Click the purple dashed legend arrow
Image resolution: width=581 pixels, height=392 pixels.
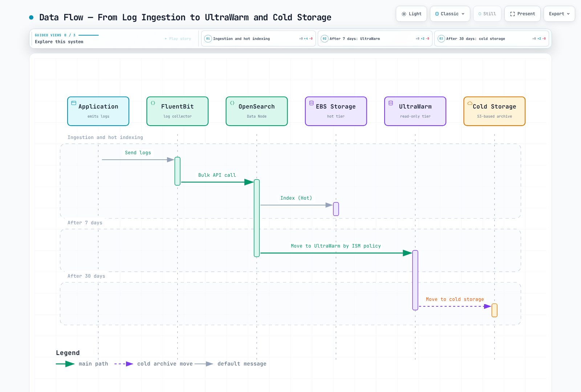[124, 364]
